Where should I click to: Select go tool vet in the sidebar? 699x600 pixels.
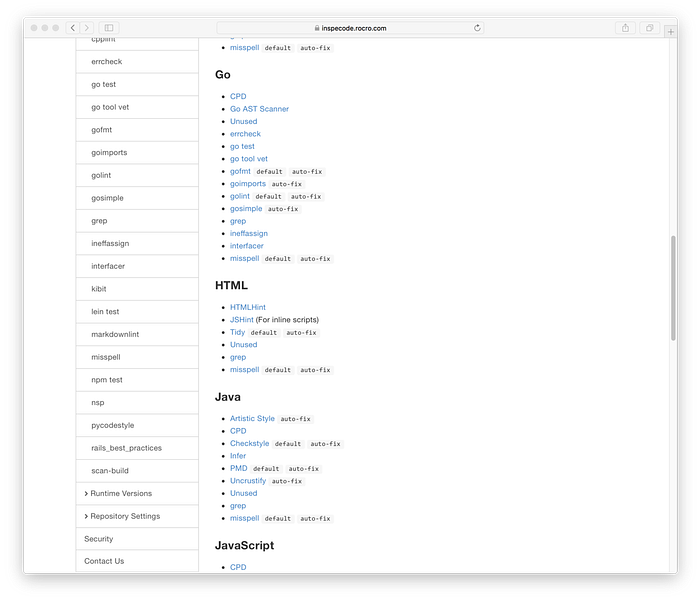[137, 107]
